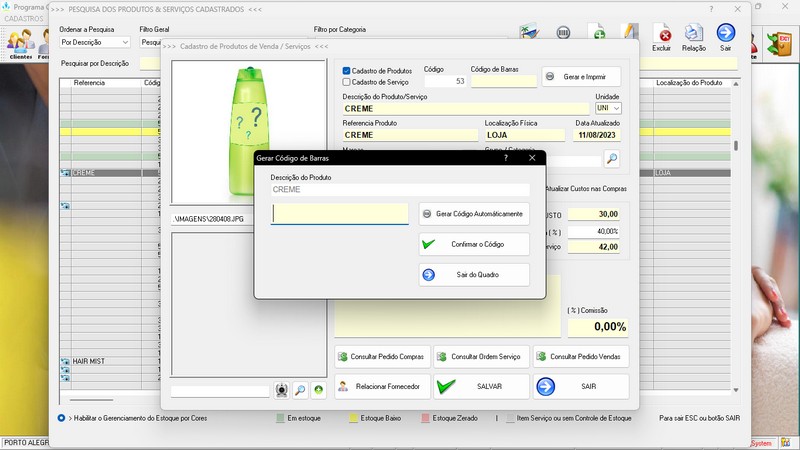Click the exit door icon in main window

[x=780, y=43]
